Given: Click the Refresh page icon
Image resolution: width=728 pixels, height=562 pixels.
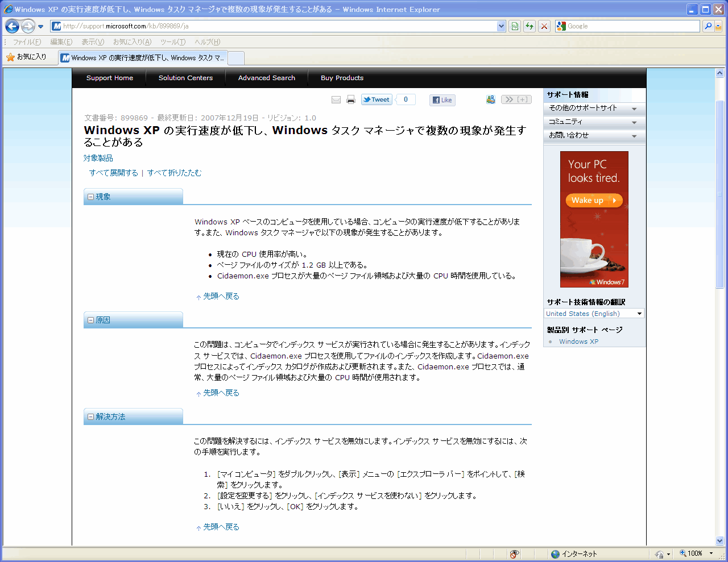Looking at the screenshot, I should click(x=530, y=26).
